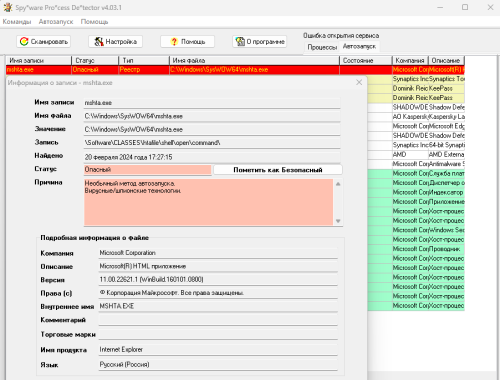
Task: Open the Автозапуск menu in the menu bar
Action: click(56, 22)
